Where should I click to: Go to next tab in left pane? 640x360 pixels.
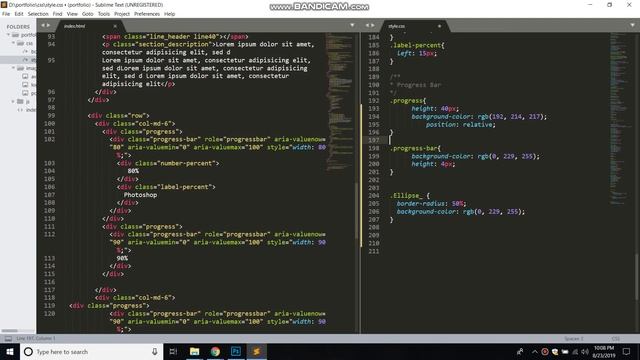tap(49, 25)
